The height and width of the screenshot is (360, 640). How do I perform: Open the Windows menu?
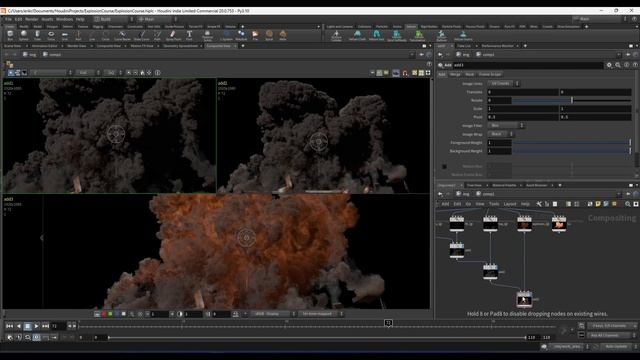pos(64,19)
